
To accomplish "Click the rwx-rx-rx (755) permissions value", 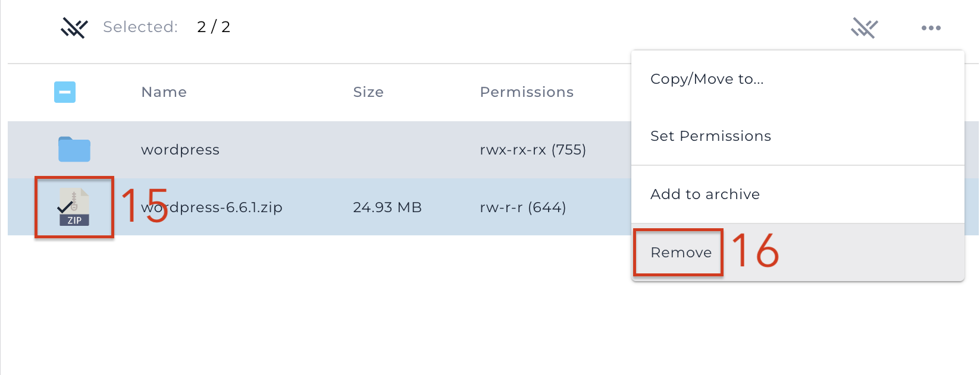I will click(533, 150).
